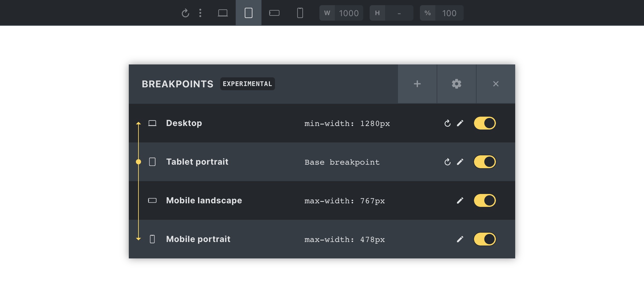The width and height of the screenshot is (644, 290).
Task: Open the three-dot more options menu
Action: click(200, 13)
